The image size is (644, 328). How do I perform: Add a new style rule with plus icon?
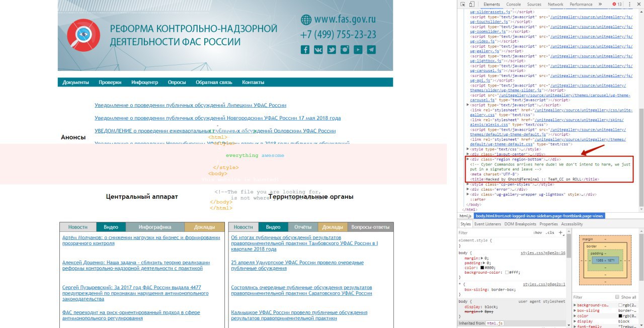pyautogui.click(x=560, y=232)
